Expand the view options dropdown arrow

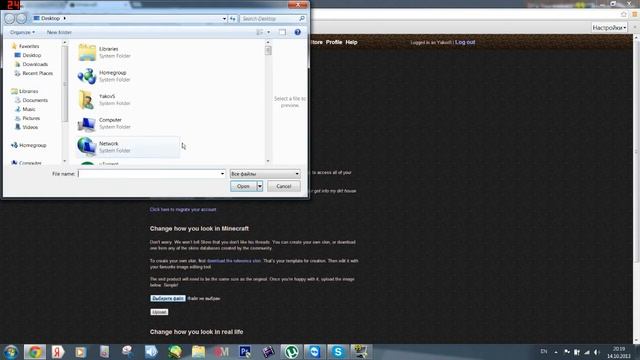269,32
